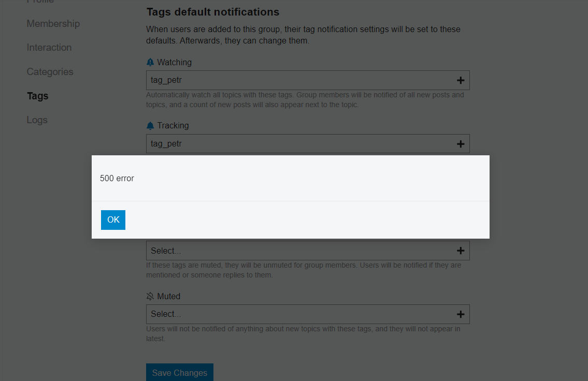Click 'Automatically watch all topics' description
The height and width of the screenshot is (381, 588).
(305, 100)
